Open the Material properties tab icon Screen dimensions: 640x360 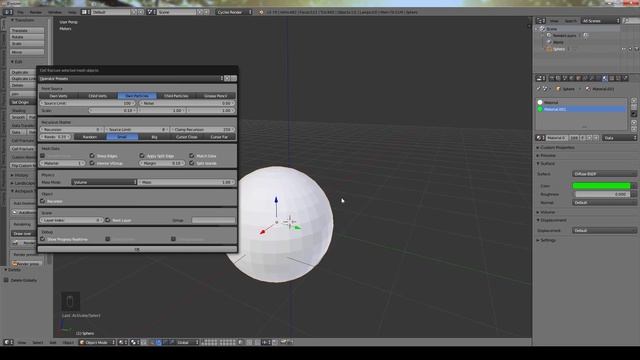[605, 78]
